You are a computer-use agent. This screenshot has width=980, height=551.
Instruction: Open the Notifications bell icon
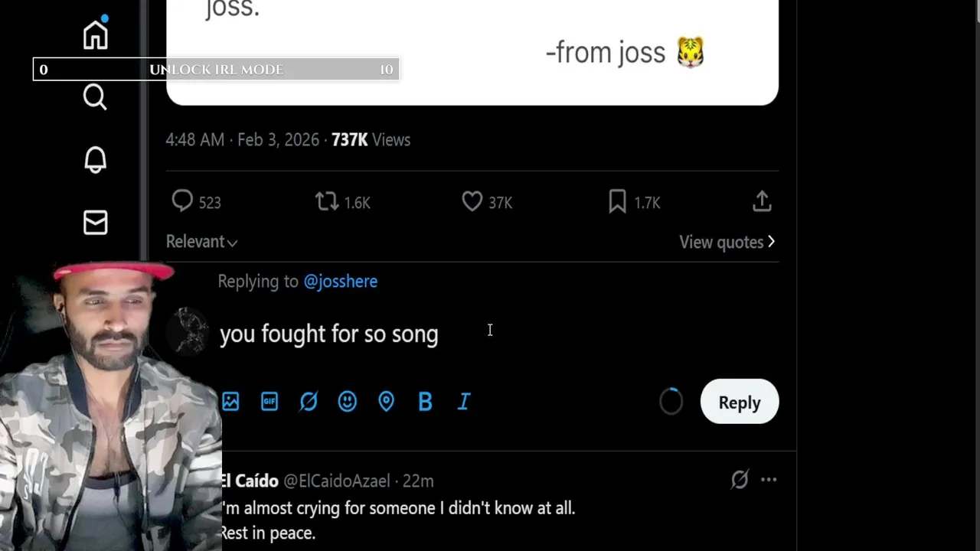pyautogui.click(x=95, y=160)
